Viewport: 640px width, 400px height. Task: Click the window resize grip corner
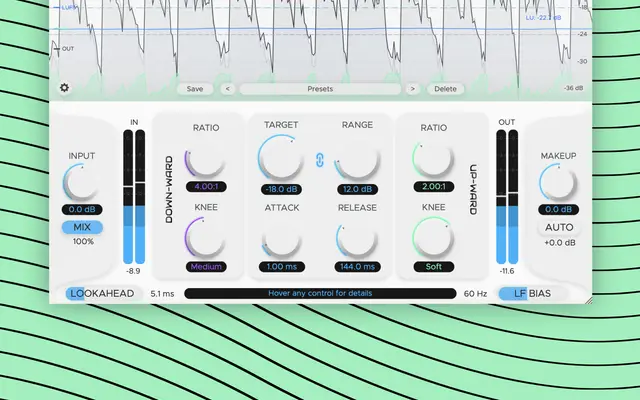click(588, 300)
